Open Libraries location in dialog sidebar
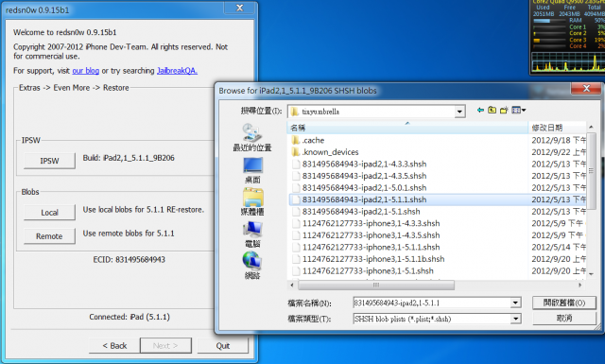The image size is (605, 364). [x=252, y=202]
